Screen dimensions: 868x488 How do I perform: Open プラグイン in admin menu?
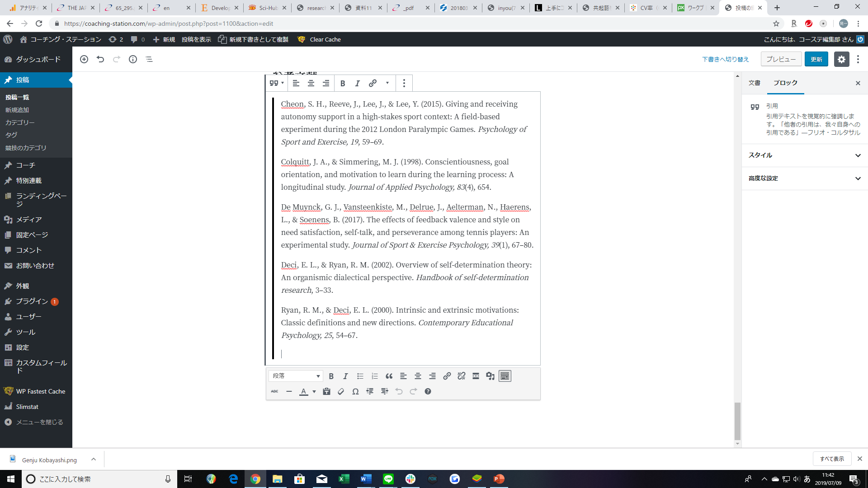coord(36,301)
